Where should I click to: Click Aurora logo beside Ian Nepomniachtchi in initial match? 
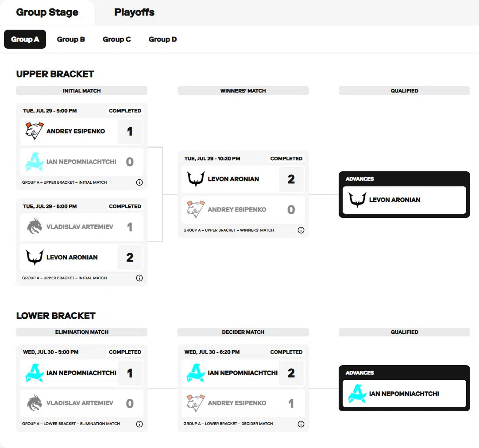click(34, 162)
